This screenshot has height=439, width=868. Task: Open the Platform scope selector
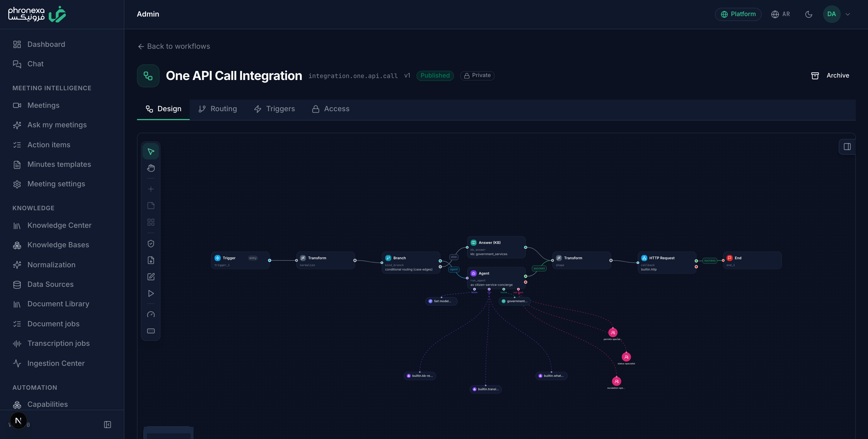point(738,14)
